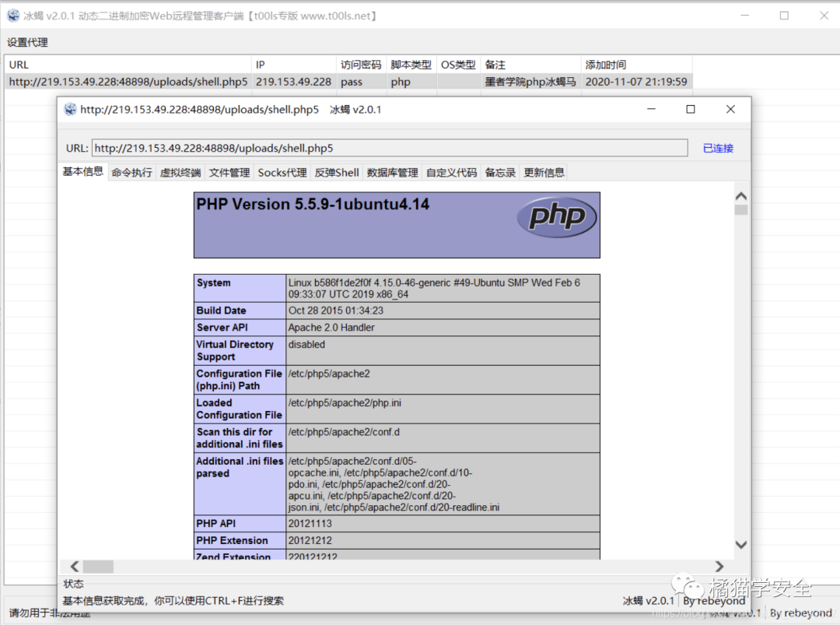Image resolution: width=840 pixels, height=625 pixels.
Task: Close the main 冰蝎 client window
Action: pyautogui.click(x=824, y=16)
